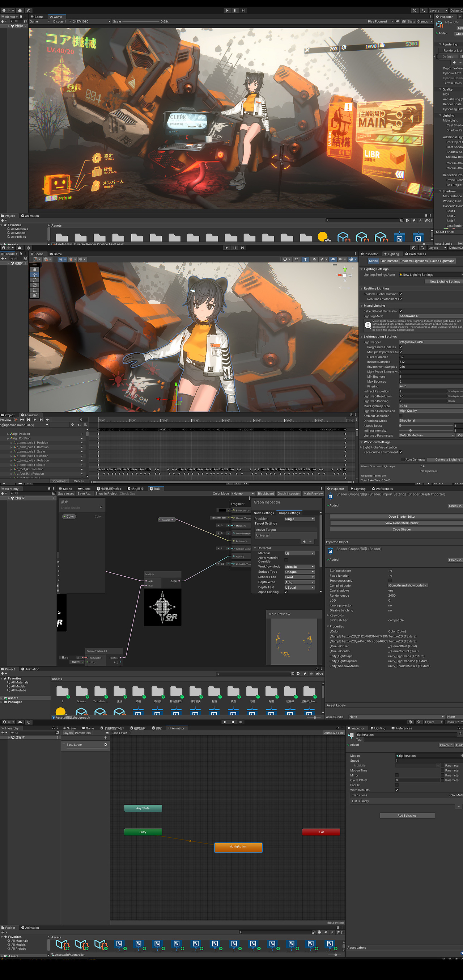This screenshot has width=463, height=980.
Task: Toggle Alpha Clipping in Graph Settings
Action: [286, 592]
